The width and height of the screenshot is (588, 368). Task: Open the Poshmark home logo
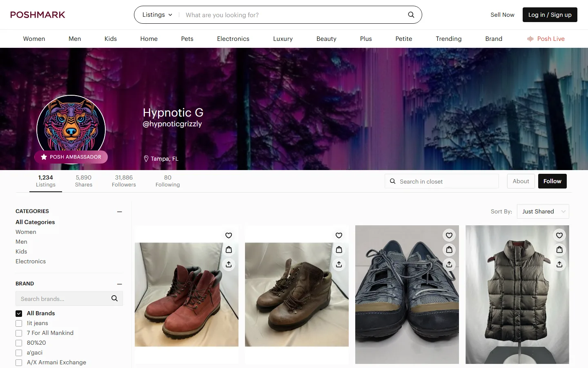coord(38,15)
